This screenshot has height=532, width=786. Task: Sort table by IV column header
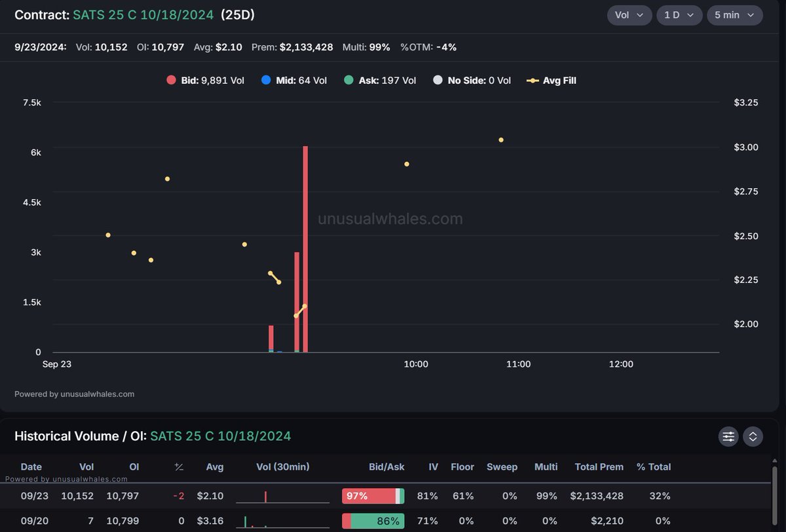tap(433, 467)
